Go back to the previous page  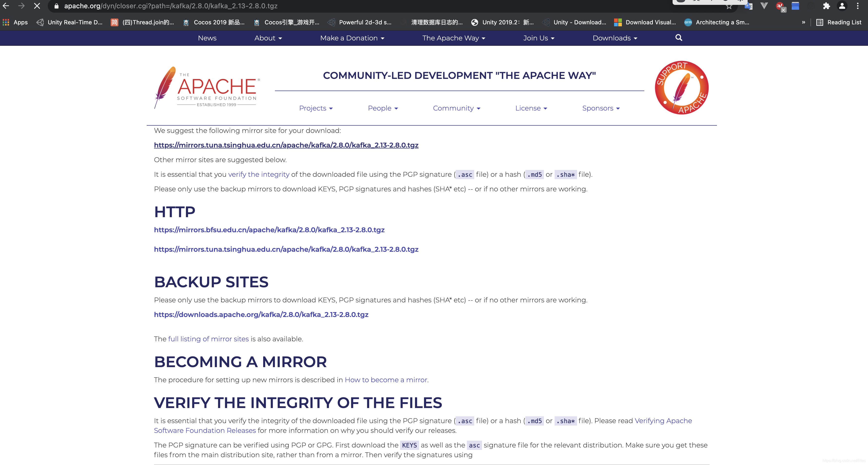(x=6, y=6)
